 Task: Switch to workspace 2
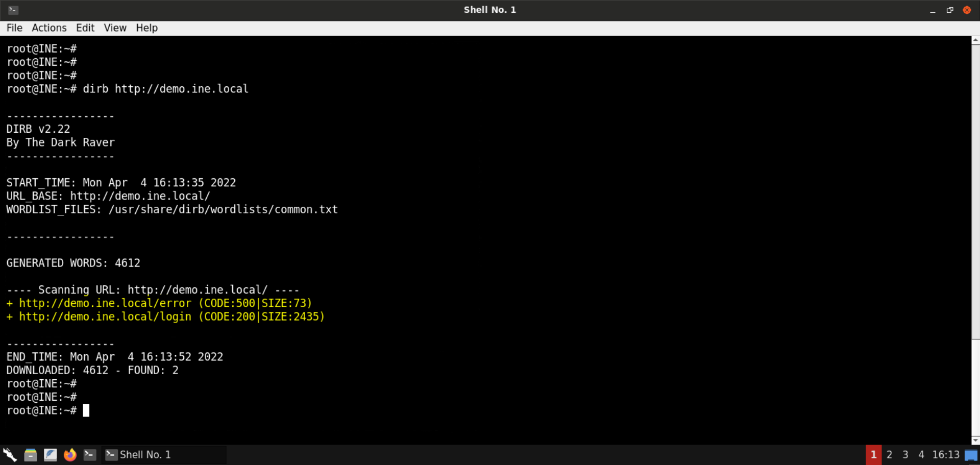(x=889, y=454)
